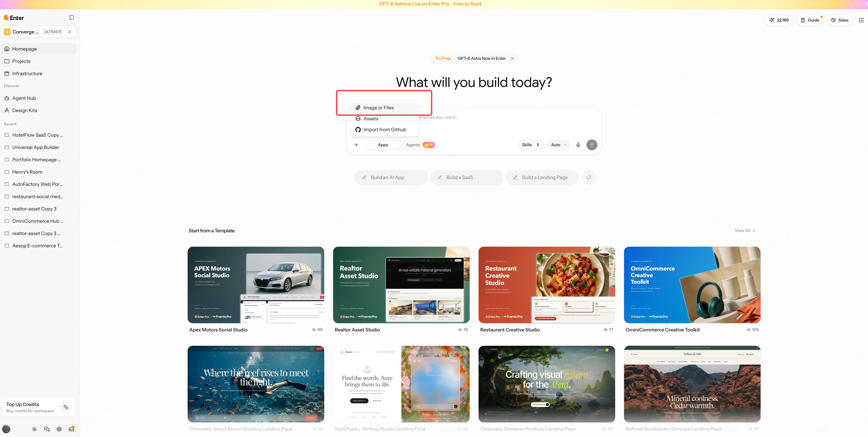Pick the Build a SaaS suggestion

coord(466,177)
